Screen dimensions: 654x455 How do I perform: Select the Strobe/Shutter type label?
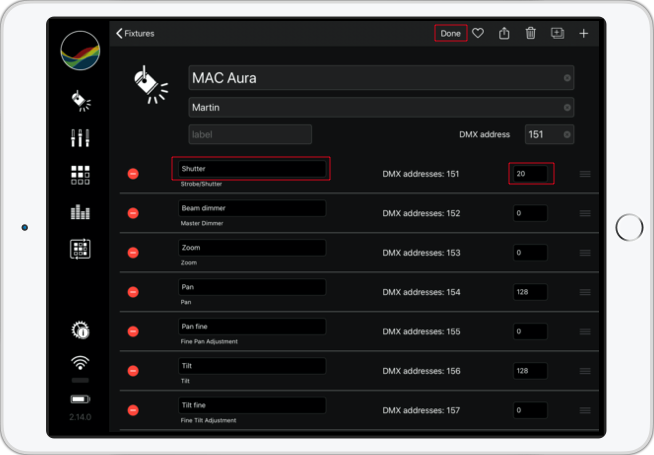201,184
